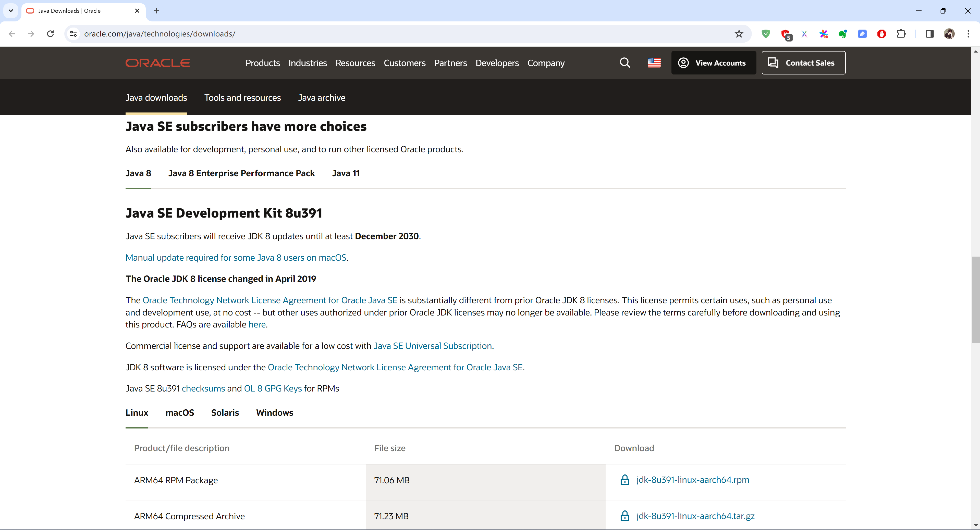Click the lock icon for aarch64.tar.gz download

tap(625, 516)
